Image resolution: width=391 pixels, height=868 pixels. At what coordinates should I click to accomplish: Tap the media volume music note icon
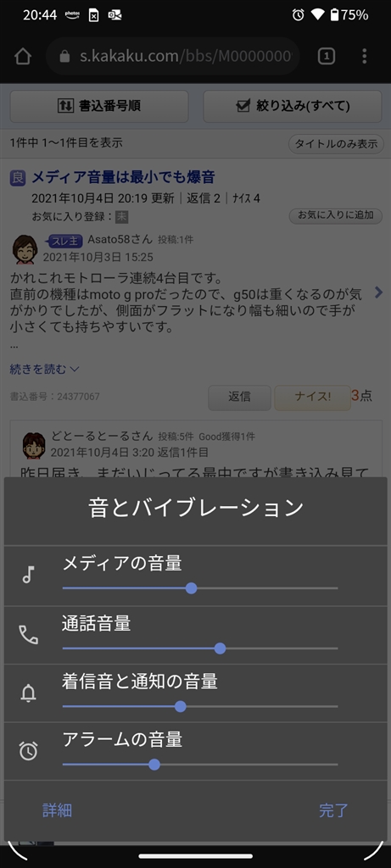pyautogui.click(x=28, y=575)
